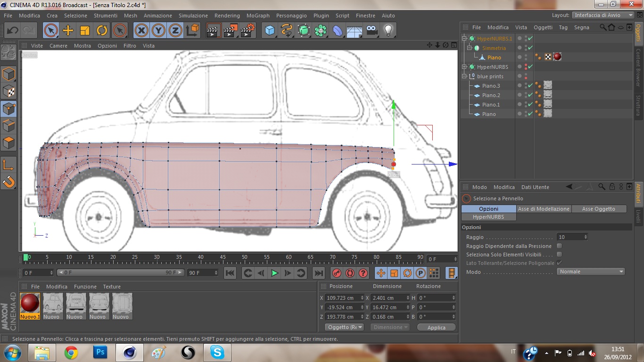644x362 pixels.
Task: Select the Rotate tool icon
Action: coord(102,31)
